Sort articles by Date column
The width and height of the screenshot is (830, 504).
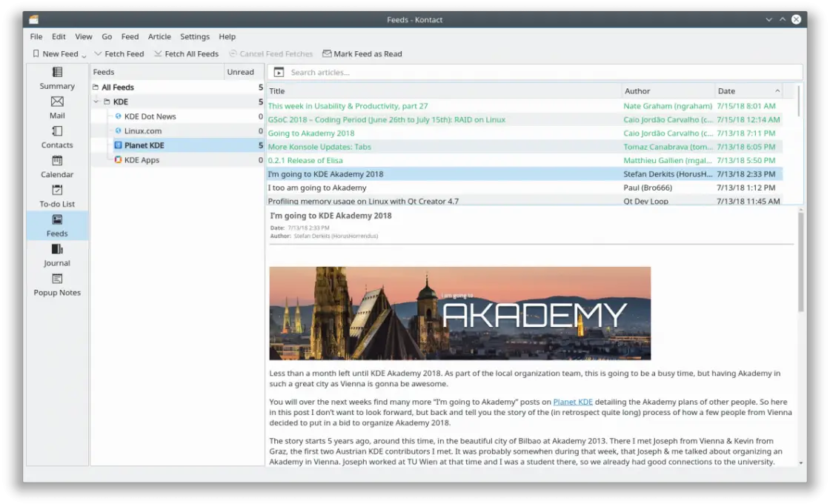(748, 91)
